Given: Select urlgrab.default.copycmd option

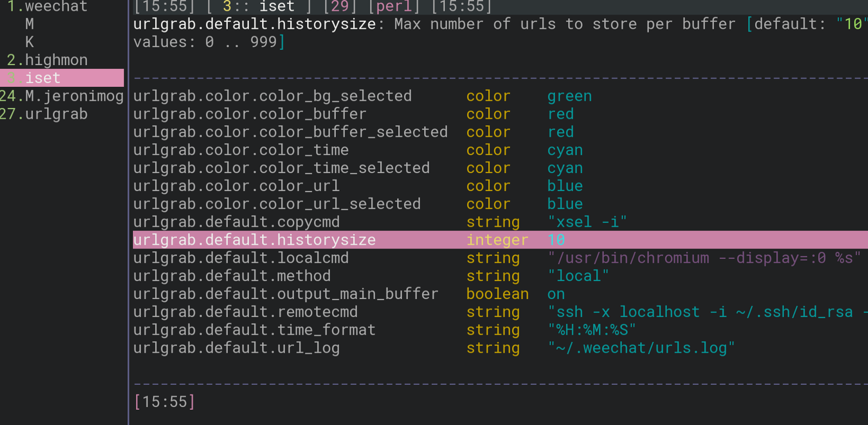Looking at the screenshot, I should click(x=237, y=221).
